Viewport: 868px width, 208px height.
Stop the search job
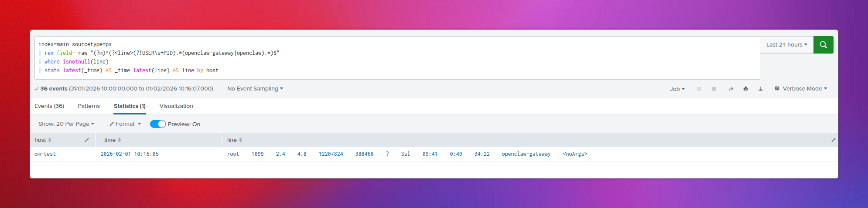click(x=714, y=89)
